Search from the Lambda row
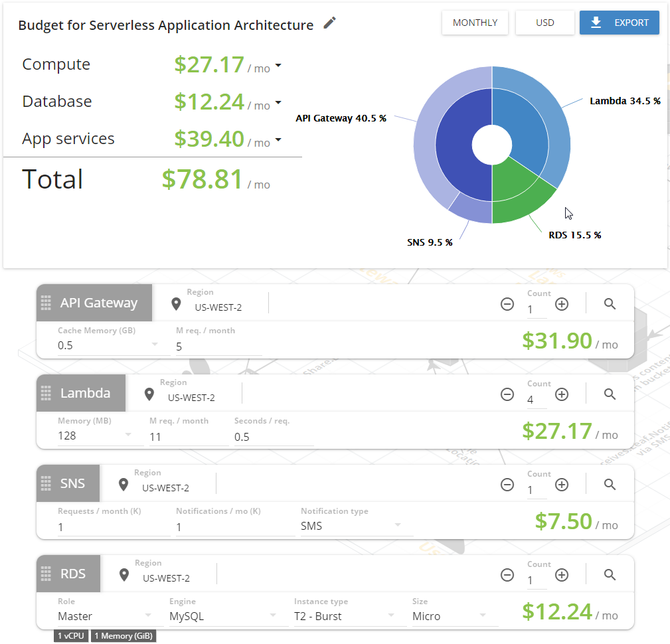 click(610, 394)
